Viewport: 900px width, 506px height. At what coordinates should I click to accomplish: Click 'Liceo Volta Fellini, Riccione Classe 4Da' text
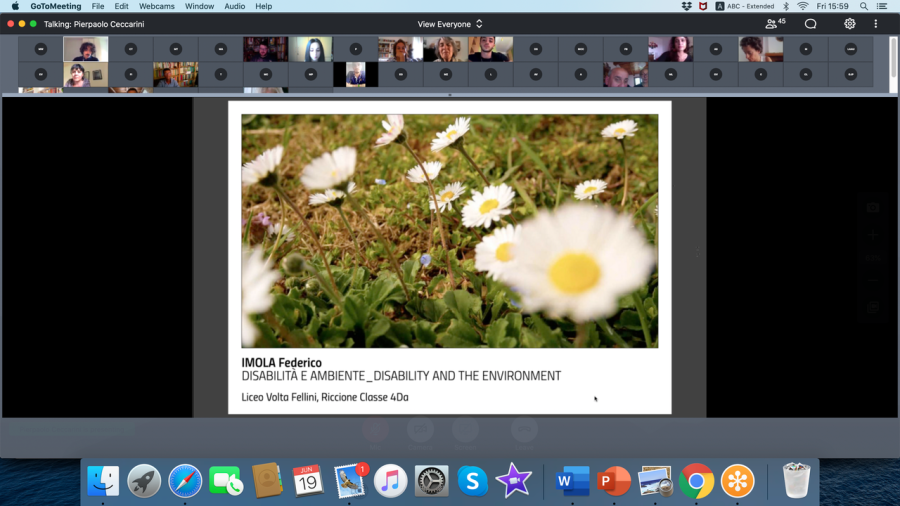(x=325, y=397)
